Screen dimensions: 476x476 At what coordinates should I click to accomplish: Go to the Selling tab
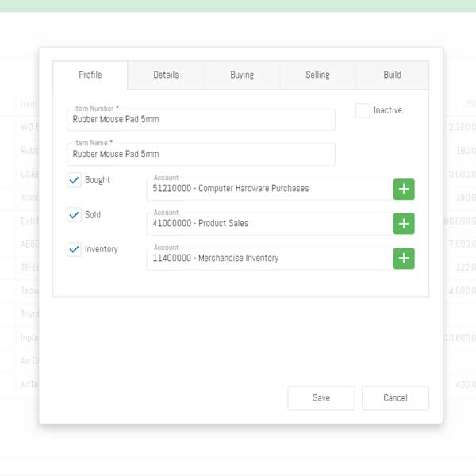pyautogui.click(x=317, y=75)
